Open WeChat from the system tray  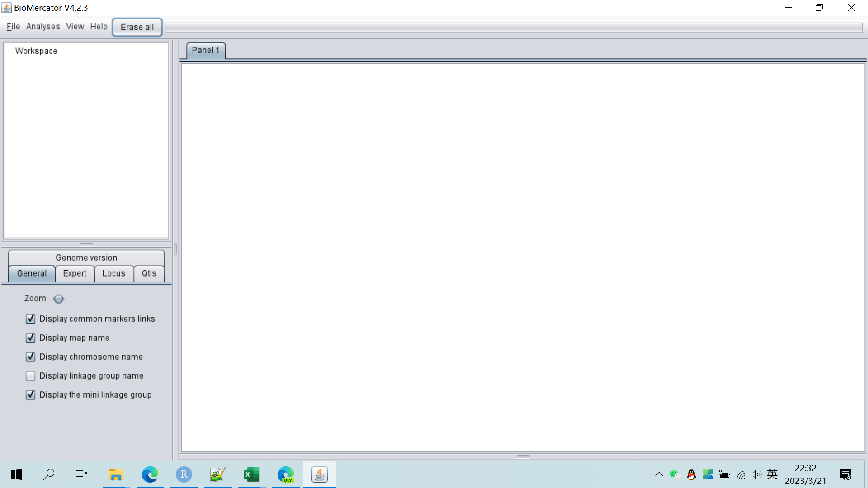[x=675, y=474]
